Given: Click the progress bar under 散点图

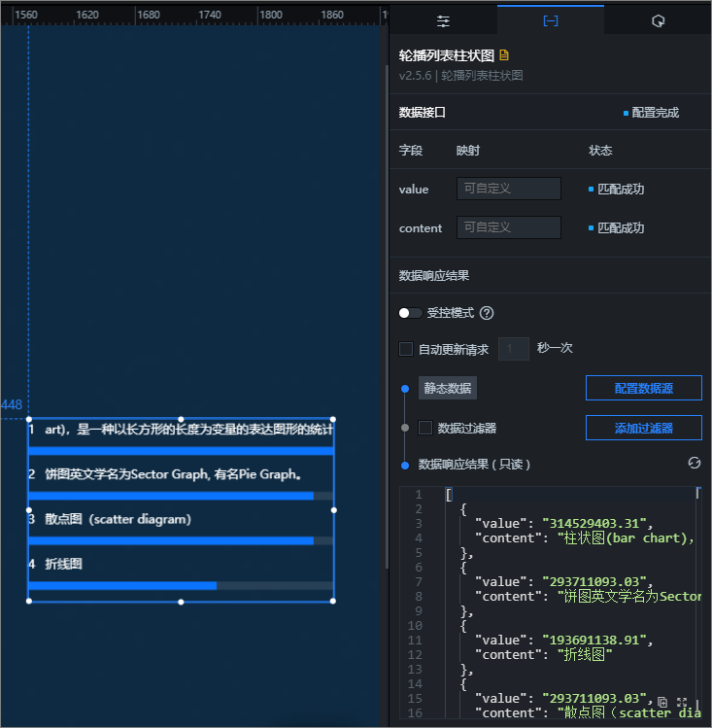Looking at the screenshot, I should pyautogui.click(x=181, y=540).
